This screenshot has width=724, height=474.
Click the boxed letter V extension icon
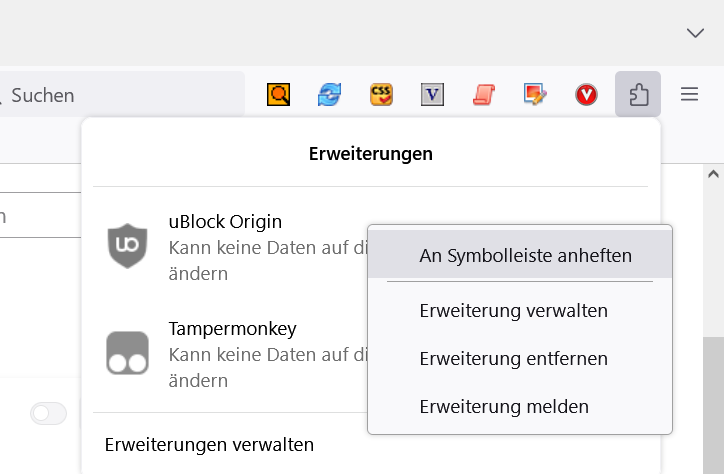(432, 95)
